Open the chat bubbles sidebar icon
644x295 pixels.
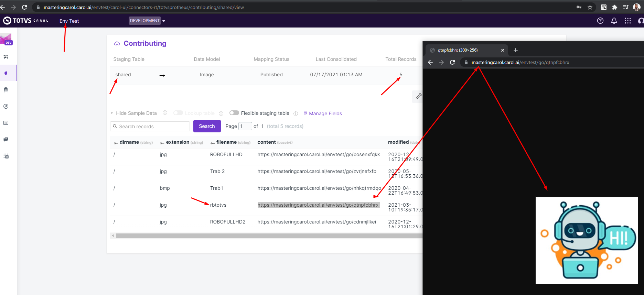(6, 139)
